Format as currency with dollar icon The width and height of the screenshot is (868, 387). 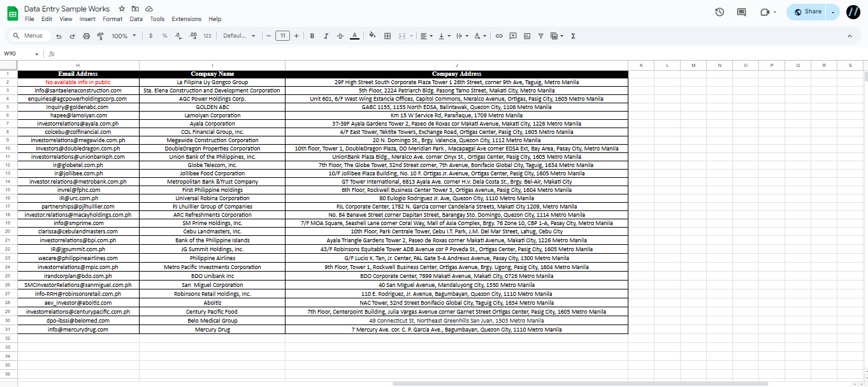150,36
